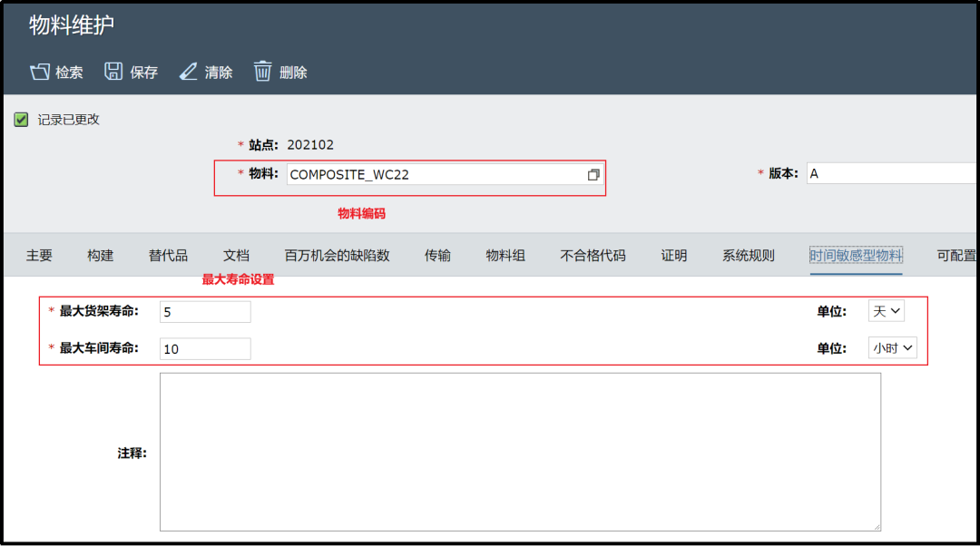Click the 物料维护 page title
The image size is (980, 546).
tap(72, 25)
